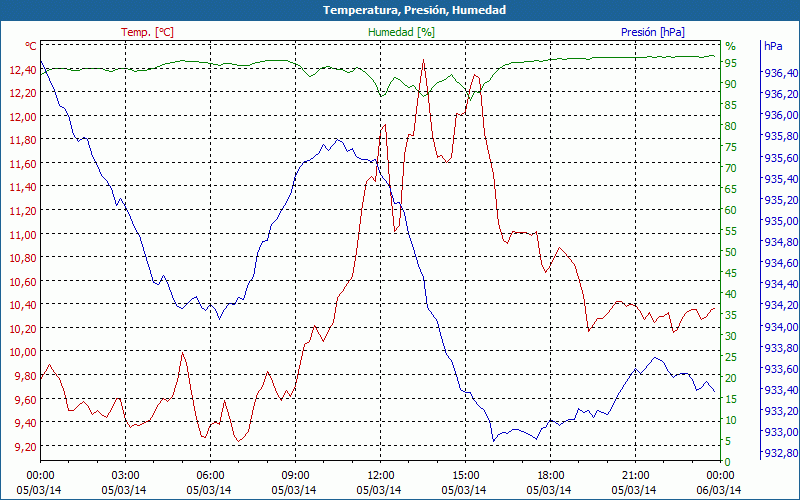Click temperature axis value 10,20
The image size is (800, 500).
point(23,329)
